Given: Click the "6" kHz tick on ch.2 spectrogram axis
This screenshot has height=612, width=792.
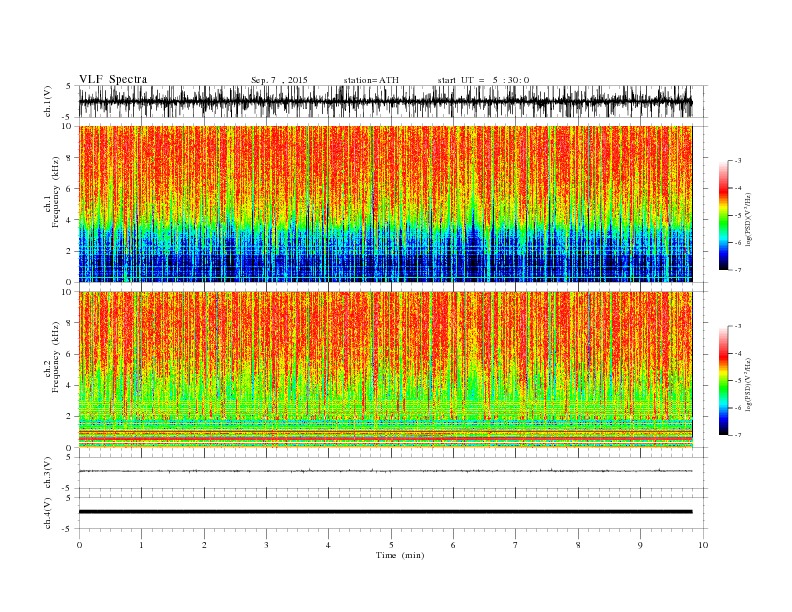Looking at the screenshot, I should pos(70,354).
